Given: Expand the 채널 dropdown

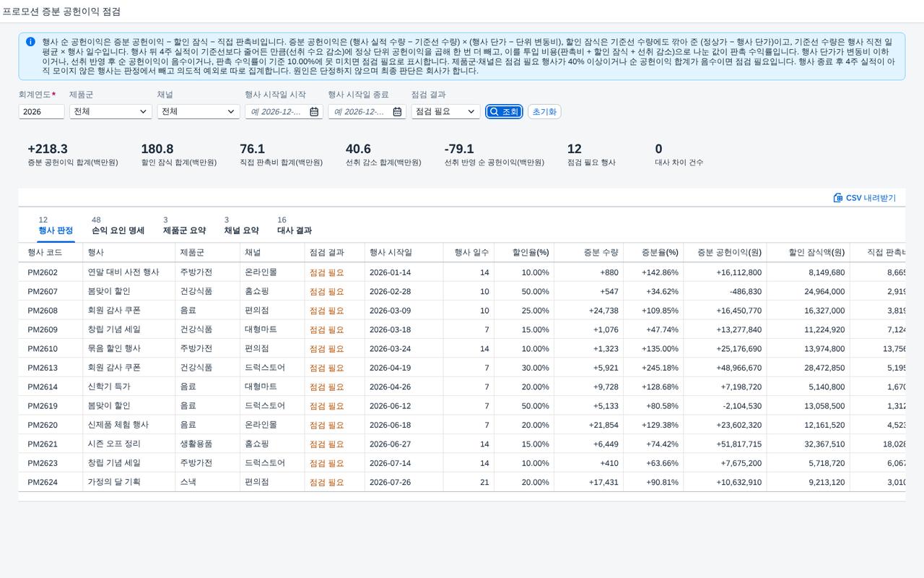Looking at the screenshot, I should tap(199, 111).
